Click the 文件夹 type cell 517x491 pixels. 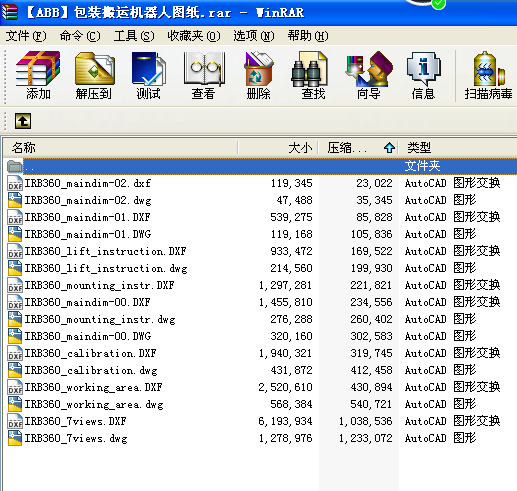pyautogui.click(x=422, y=166)
